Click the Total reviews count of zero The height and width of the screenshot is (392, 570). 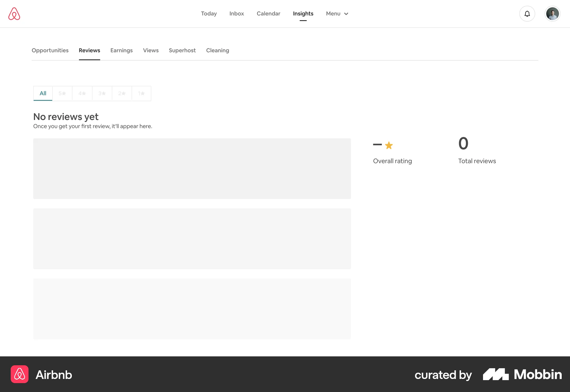[463, 143]
